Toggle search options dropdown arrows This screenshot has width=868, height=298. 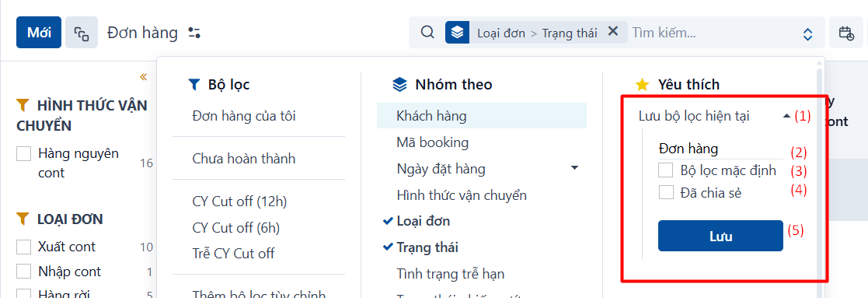coord(807,34)
